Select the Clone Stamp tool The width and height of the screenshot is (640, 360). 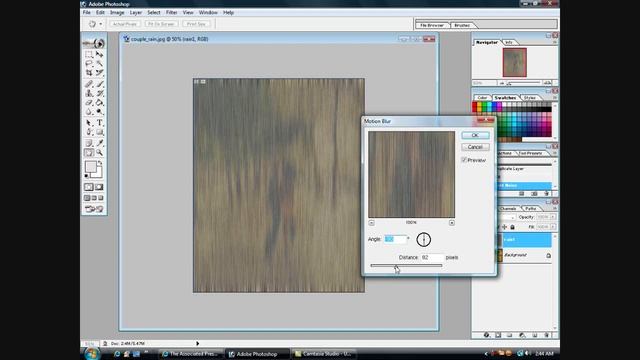[x=89, y=93]
